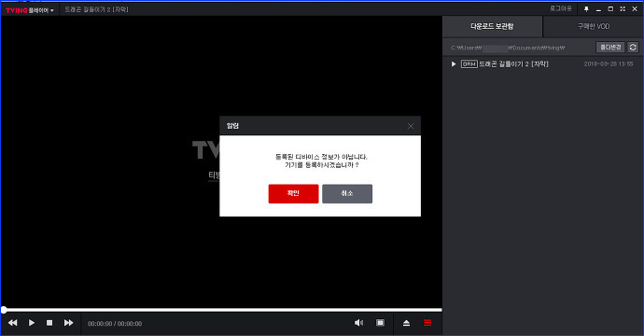Cancel with the gray 취소 button

pos(347,193)
